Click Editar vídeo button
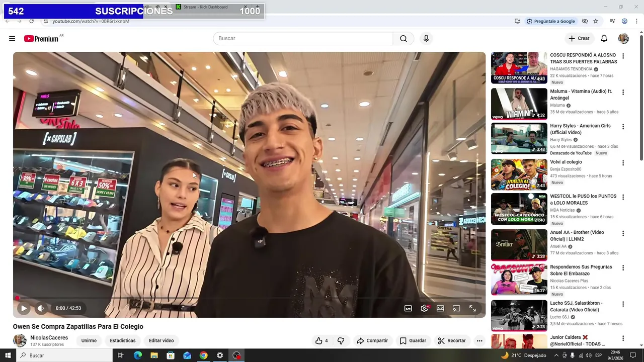Viewport: 644px width, 362px height. tap(161, 341)
